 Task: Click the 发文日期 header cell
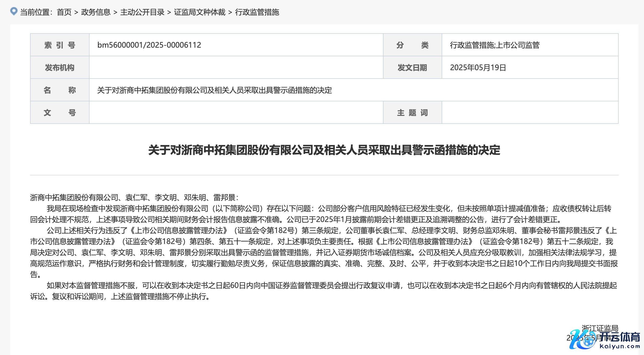point(412,68)
